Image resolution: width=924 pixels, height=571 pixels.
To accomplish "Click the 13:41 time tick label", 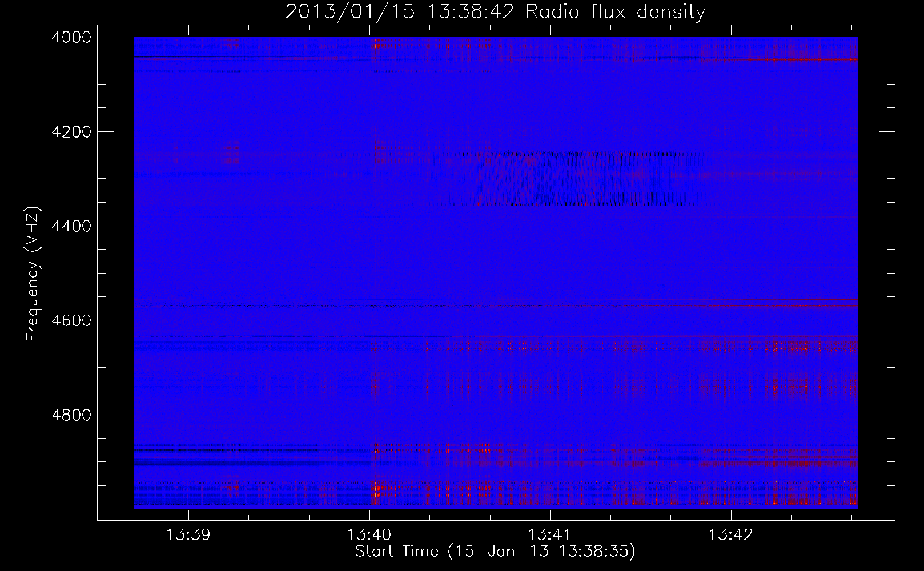I will point(549,535).
